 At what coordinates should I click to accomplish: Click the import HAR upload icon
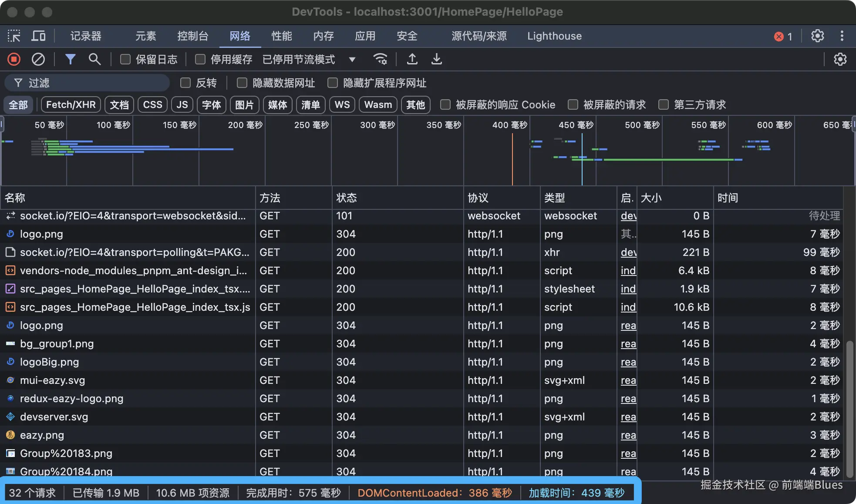pyautogui.click(x=412, y=59)
